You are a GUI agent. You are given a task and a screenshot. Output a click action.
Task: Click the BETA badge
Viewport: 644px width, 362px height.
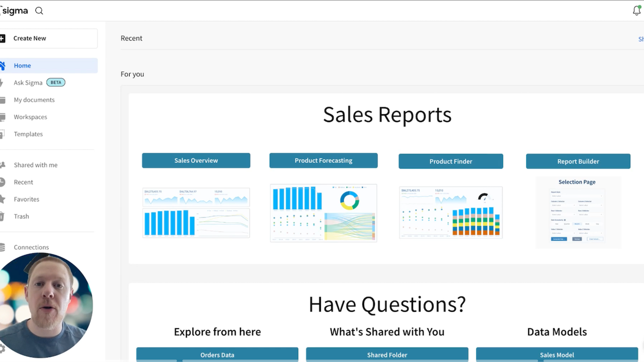[x=56, y=82]
